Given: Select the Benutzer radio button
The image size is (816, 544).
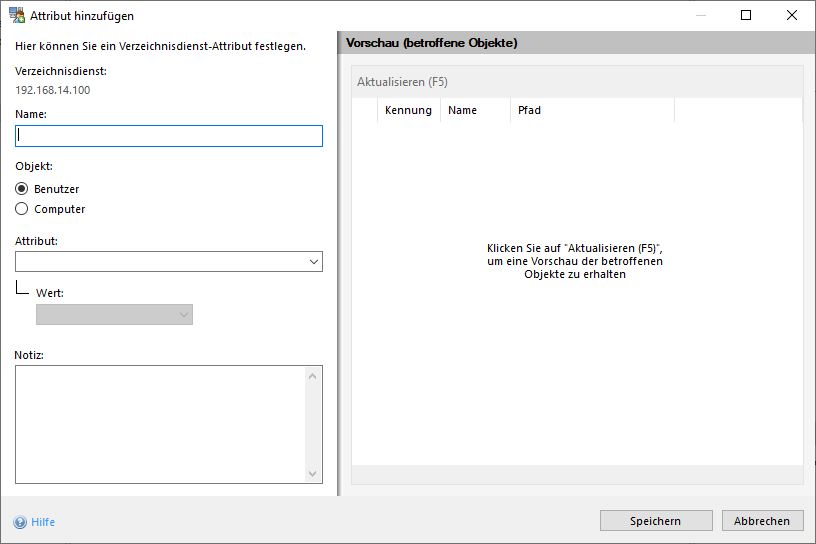Looking at the screenshot, I should (22, 189).
